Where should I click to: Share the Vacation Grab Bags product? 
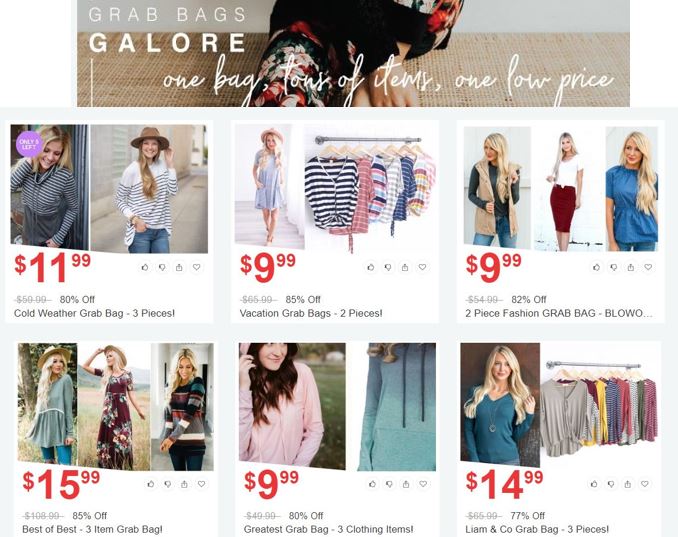[405, 267]
